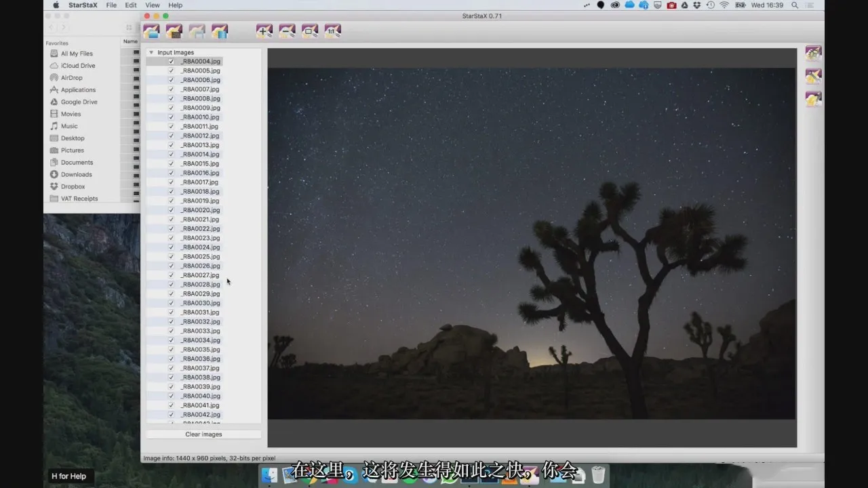This screenshot has width=868, height=488.
Task: Select the _R8A0034.jpg file name
Action: point(200,340)
